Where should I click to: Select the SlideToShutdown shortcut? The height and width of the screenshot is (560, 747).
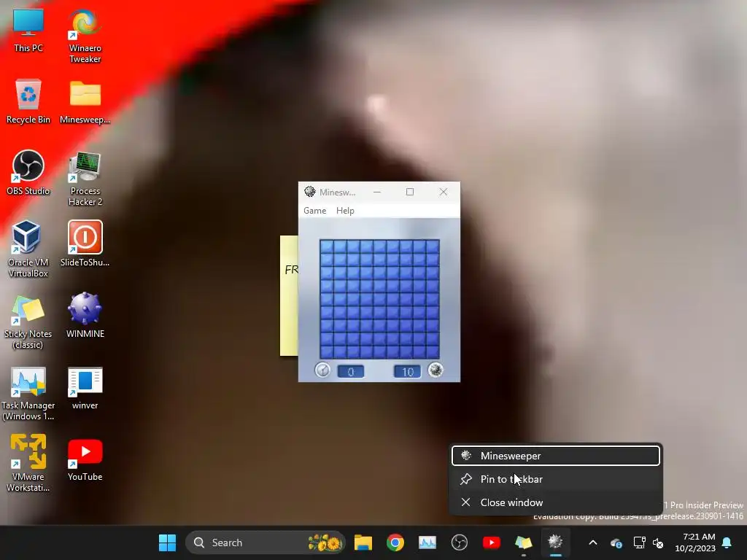point(85,244)
